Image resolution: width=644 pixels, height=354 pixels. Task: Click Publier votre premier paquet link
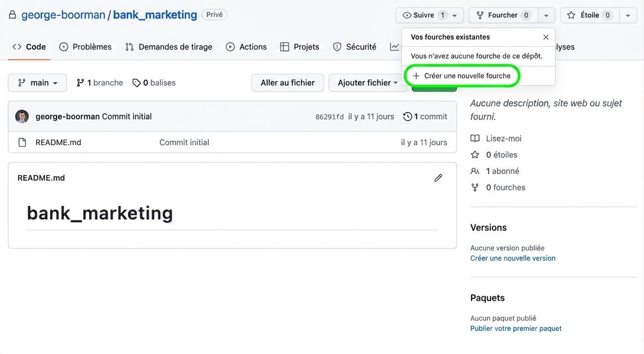tap(516, 329)
